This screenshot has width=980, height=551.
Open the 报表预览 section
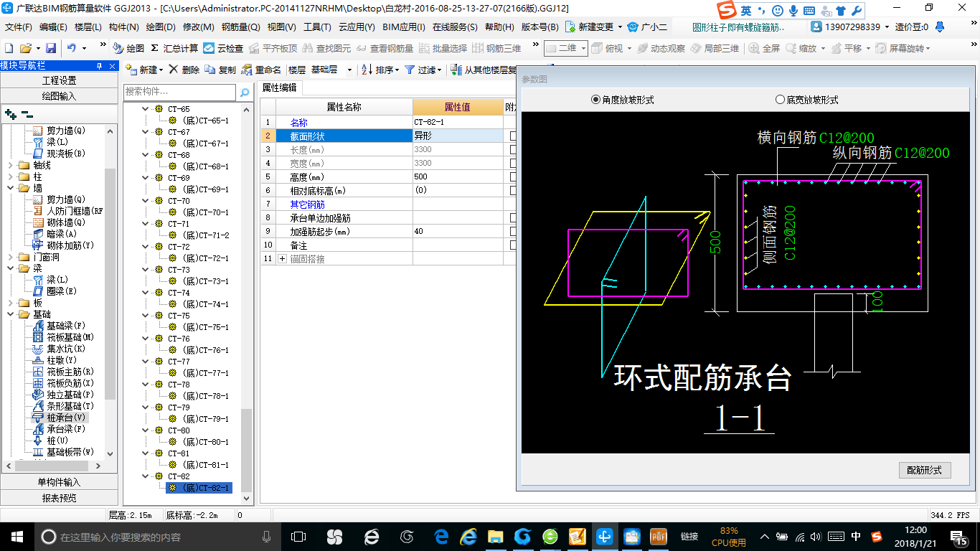59,498
